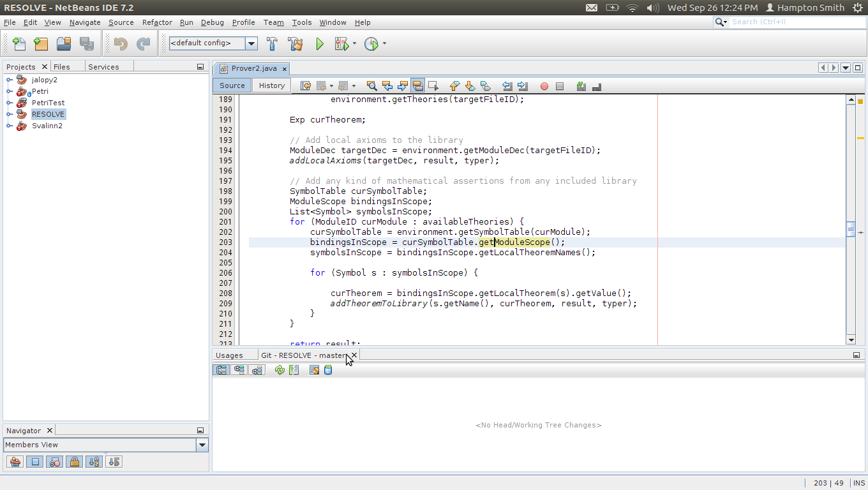Open the sound volume indicator in top panel

653,8
